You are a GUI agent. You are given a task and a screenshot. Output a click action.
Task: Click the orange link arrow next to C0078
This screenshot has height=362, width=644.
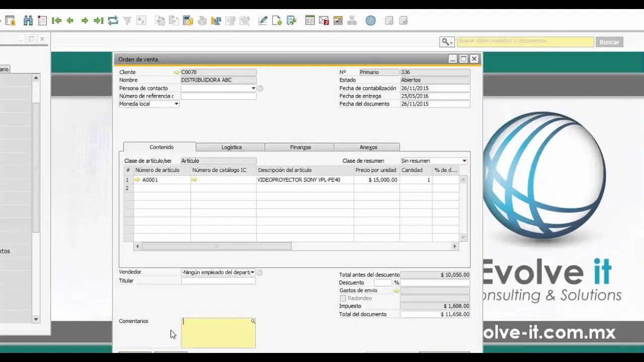coord(176,72)
